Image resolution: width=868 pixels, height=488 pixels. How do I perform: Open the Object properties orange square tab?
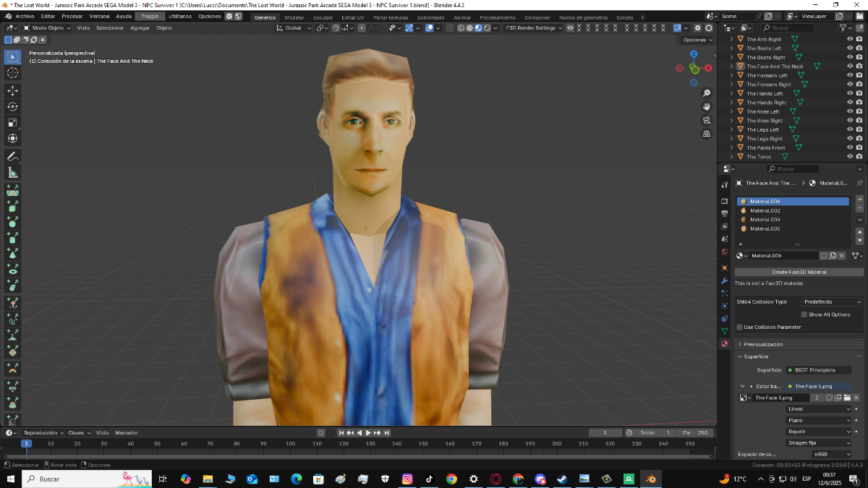click(724, 267)
